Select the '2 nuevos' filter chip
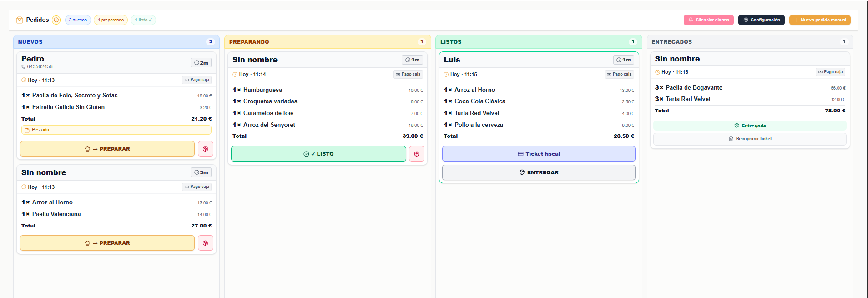 click(x=78, y=20)
